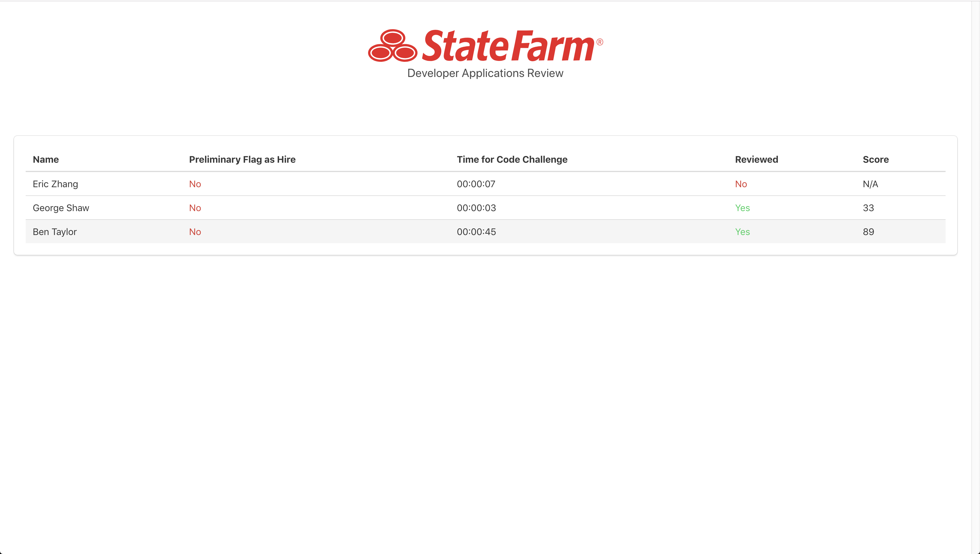
Task: Toggle Ben Taylor's hire flag No
Action: pos(195,232)
